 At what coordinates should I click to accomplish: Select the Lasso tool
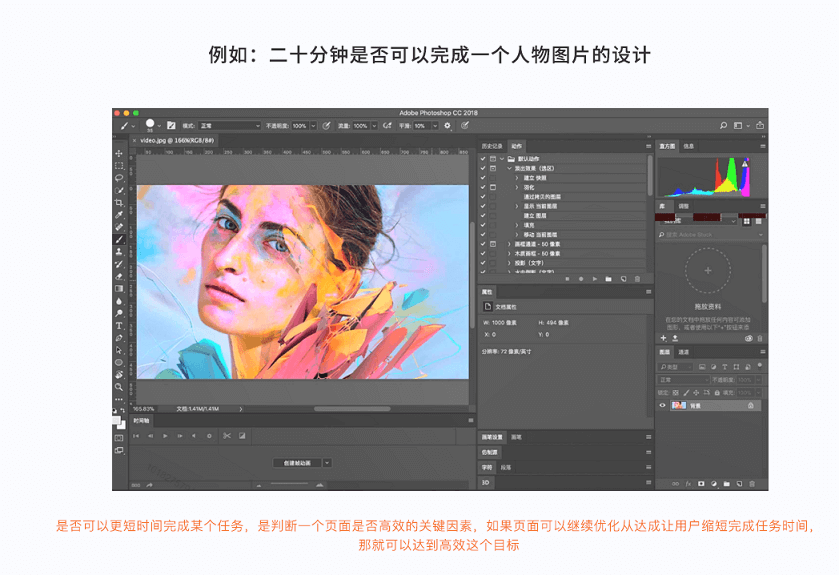point(119,178)
